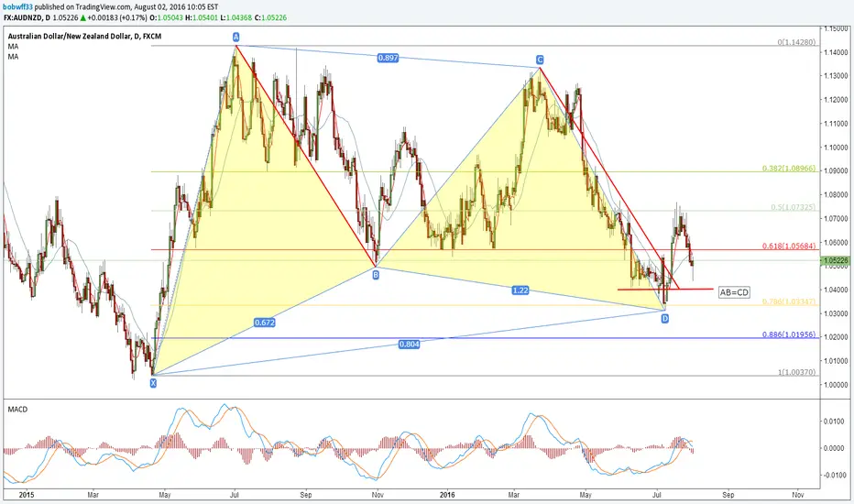Select the point A pattern marker

tap(235, 37)
